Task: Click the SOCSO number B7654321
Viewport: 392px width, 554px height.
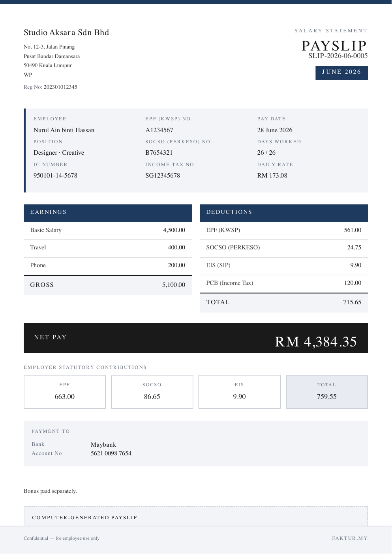Action: (x=159, y=153)
